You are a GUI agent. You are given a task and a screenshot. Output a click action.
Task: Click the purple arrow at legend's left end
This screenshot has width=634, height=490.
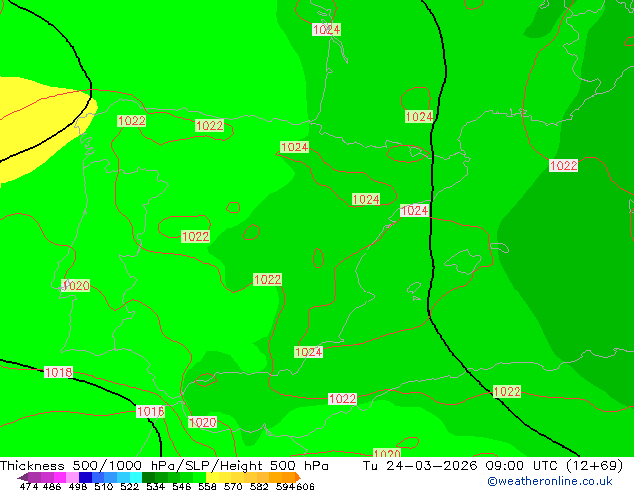(23, 477)
